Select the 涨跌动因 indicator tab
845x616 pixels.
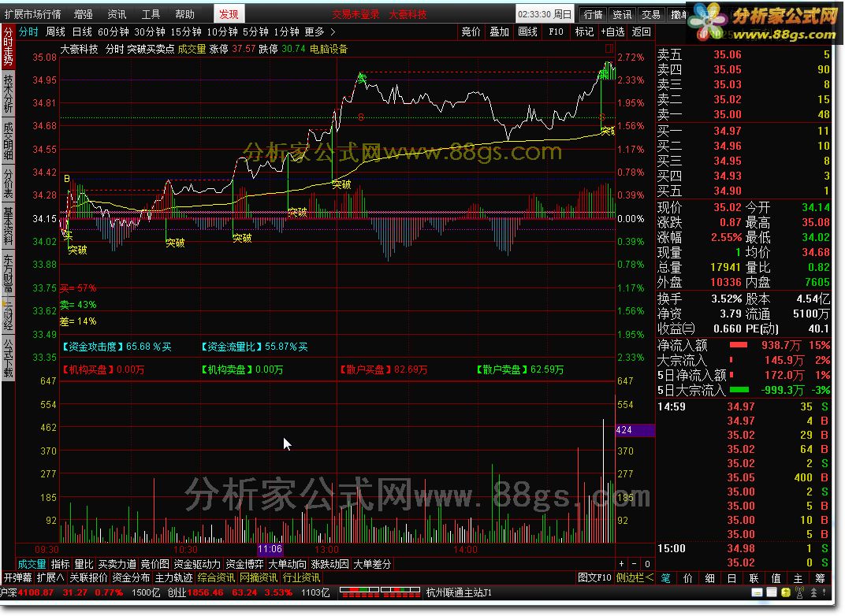click(x=329, y=564)
